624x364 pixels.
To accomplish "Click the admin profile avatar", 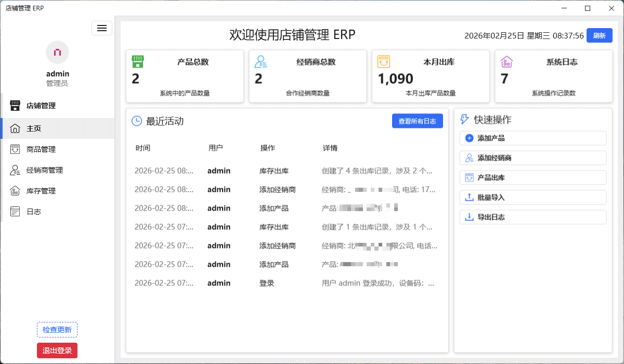I will click(57, 52).
